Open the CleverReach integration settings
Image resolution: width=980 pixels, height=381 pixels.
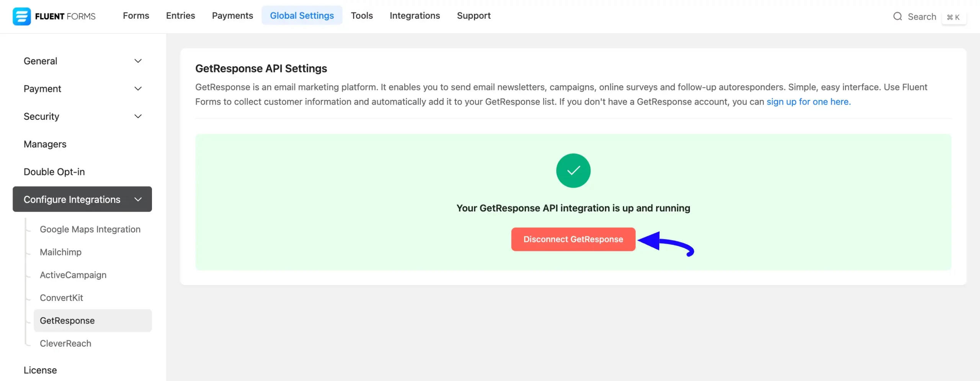(x=65, y=343)
